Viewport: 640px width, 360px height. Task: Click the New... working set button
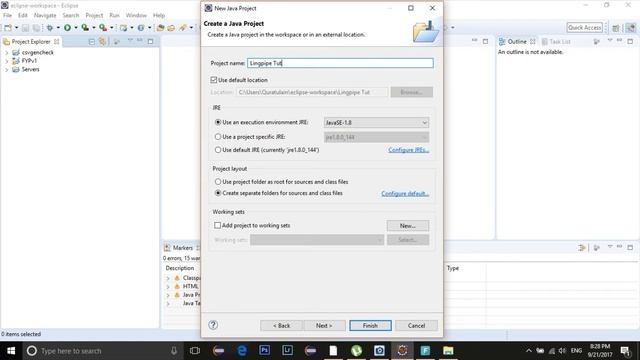click(x=408, y=225)
